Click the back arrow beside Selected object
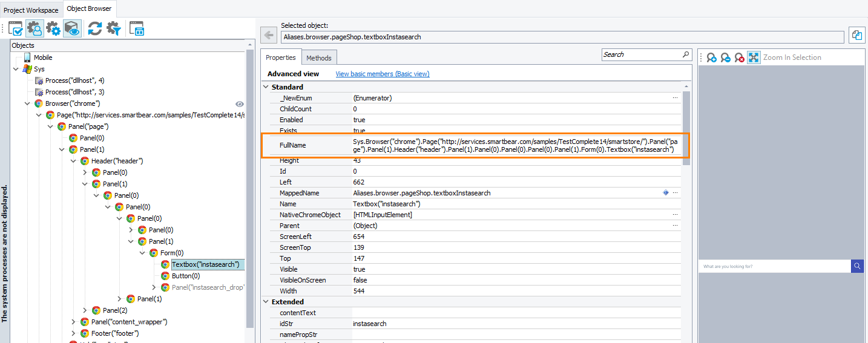Image resolution: width=868 pixels, height=343 pixels. point(269,36)
